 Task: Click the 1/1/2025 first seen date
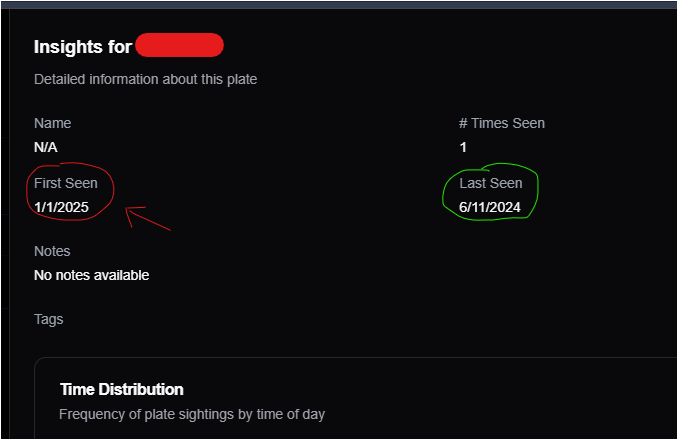[61, 207]
